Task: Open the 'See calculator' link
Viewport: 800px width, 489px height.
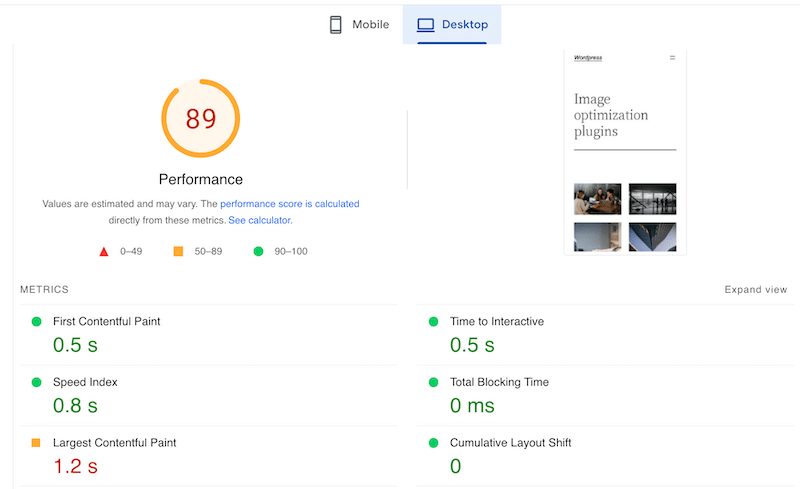Action: tap(259, 220)
